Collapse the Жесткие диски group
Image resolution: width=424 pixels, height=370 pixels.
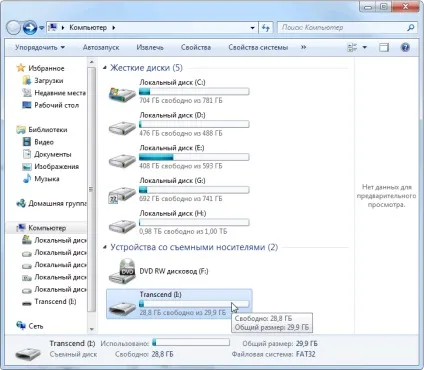[105, 68]
